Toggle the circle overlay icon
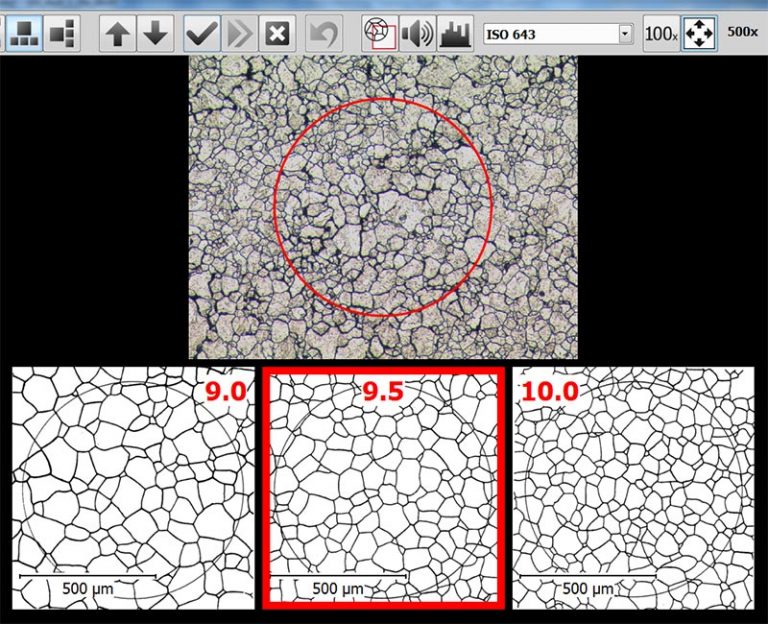 click(x=379, y=34)
